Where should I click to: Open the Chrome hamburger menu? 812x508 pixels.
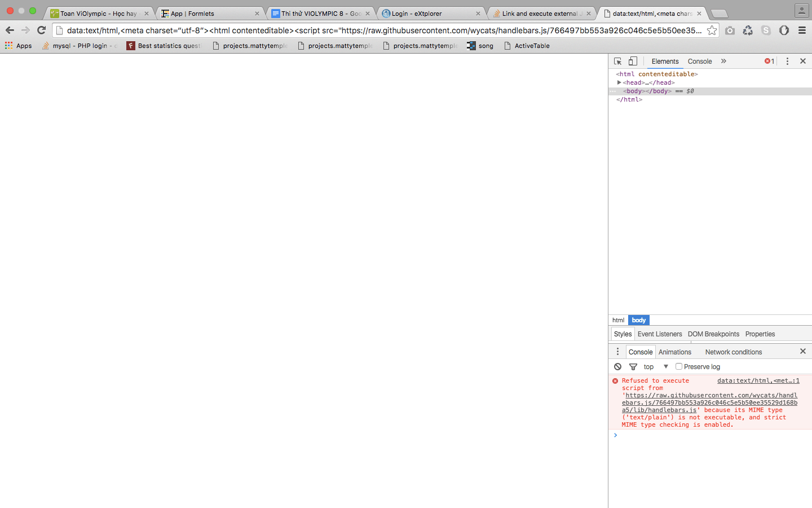802,30
